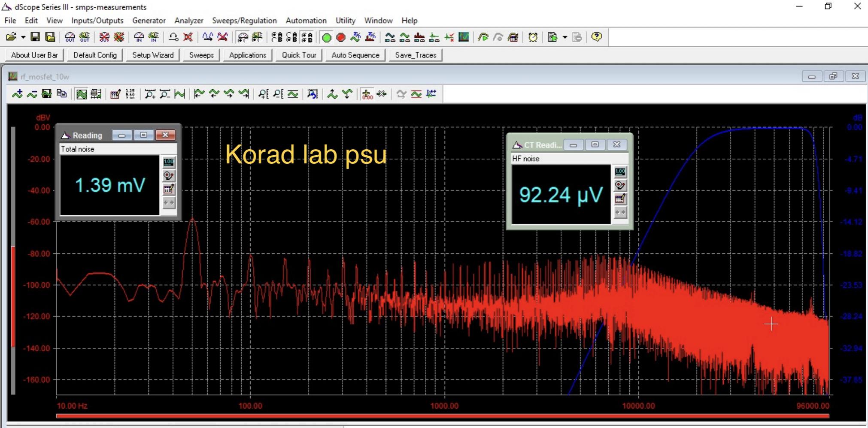Click the alarm clock icon in toolbar
This screenshot has width=868, height=428.
(533, 37)
